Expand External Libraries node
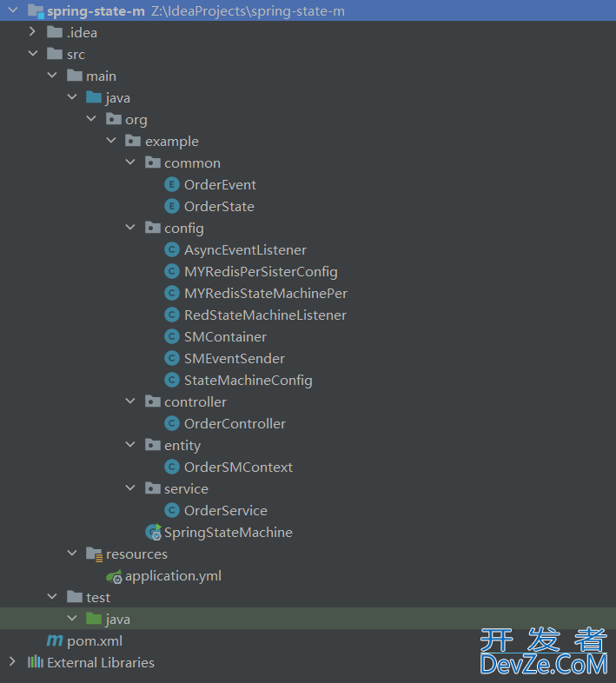Viewport: 616px width, 683px height. coord(12,662)
